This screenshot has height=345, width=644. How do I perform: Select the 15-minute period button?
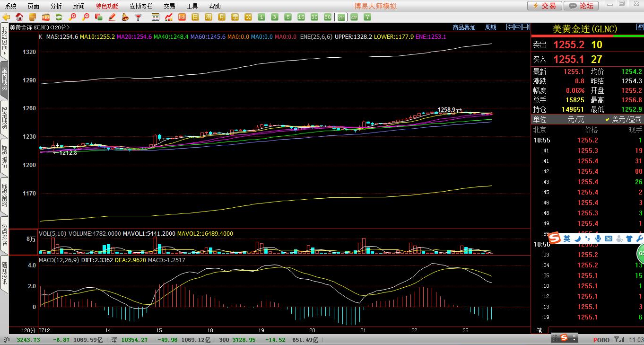(x=301, y=17)
